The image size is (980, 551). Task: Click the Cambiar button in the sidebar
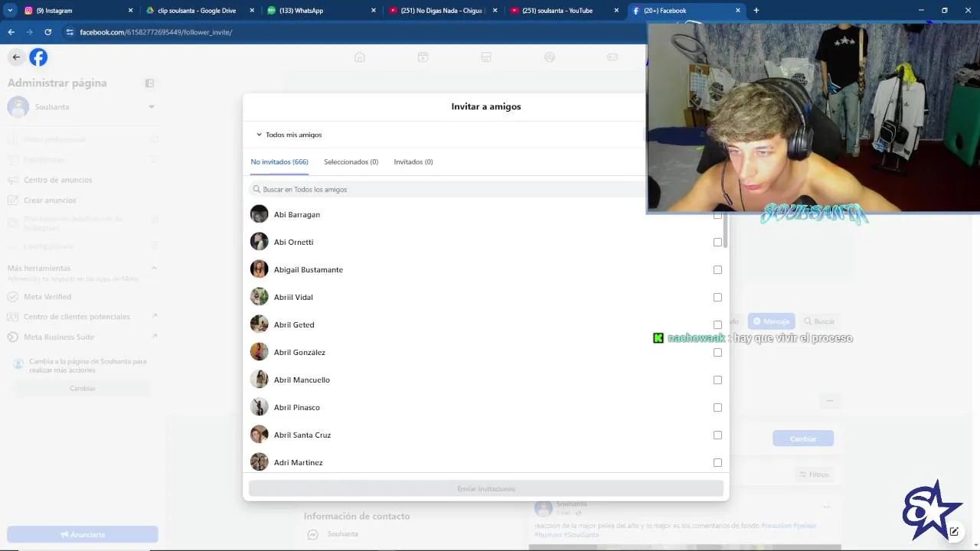pyautogui.click(x=83, y=389)
